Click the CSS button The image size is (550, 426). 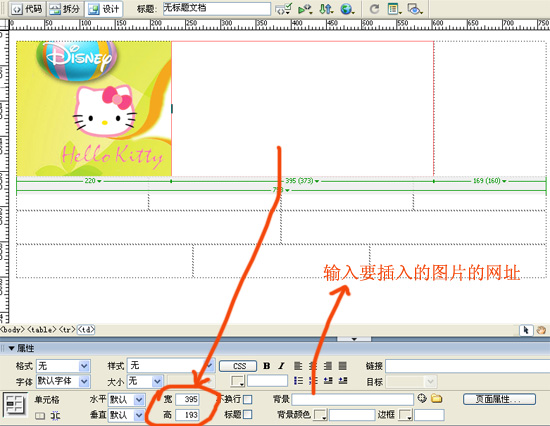[238, 366]
